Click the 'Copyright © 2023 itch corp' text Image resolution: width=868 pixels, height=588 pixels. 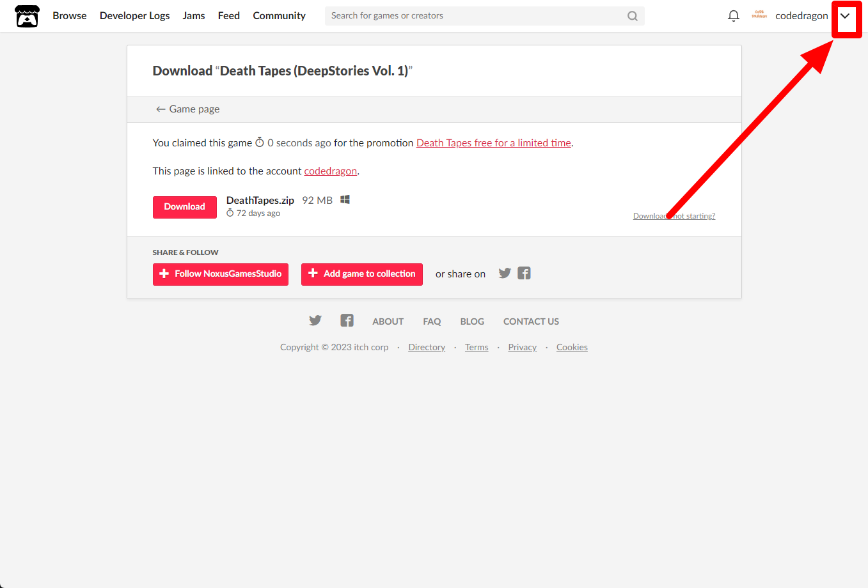[x=335, y=347]
